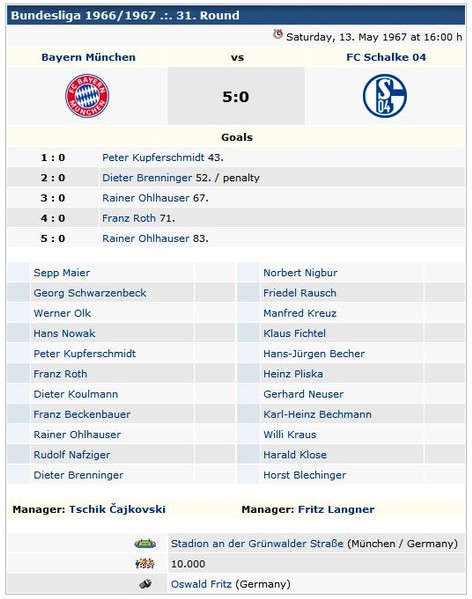The width and height of the screenshot is (472, 599).
Task: Open manager Tschik Čajkovski profile
Action: [x=117, y=509]
